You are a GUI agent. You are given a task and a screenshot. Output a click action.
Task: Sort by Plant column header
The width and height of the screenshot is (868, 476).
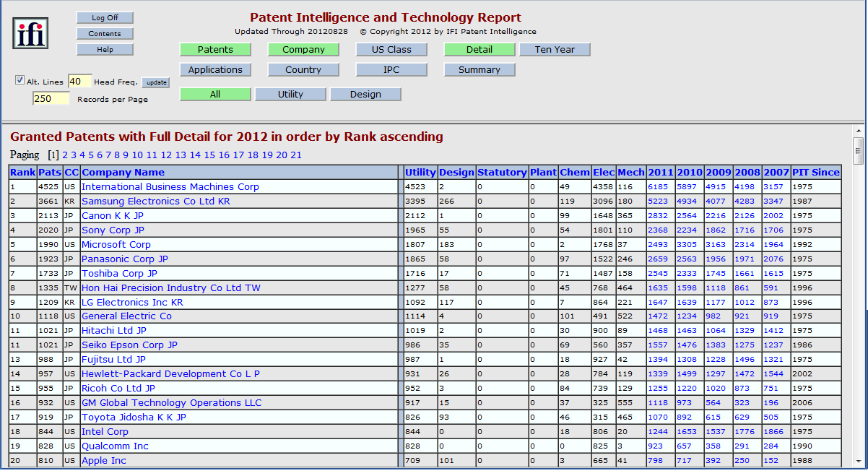(x=543, y=173)
